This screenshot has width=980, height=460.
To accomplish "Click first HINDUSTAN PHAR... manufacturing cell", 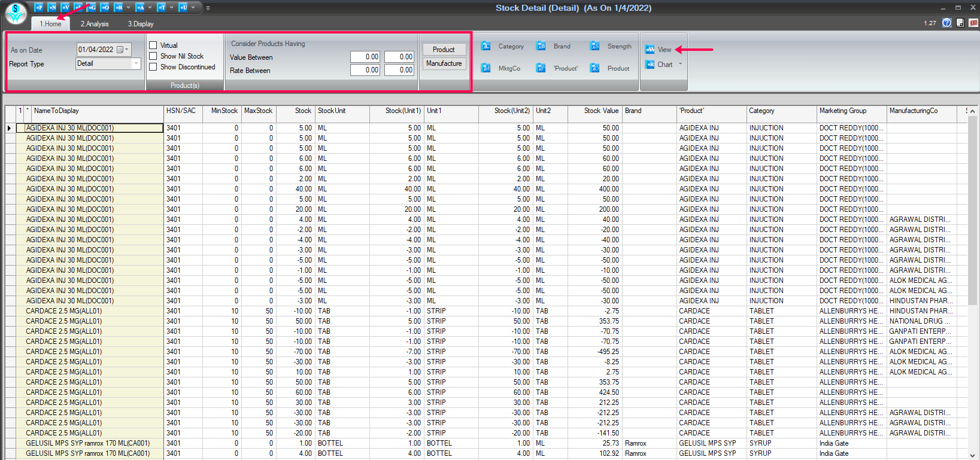I will coord(922,301).
